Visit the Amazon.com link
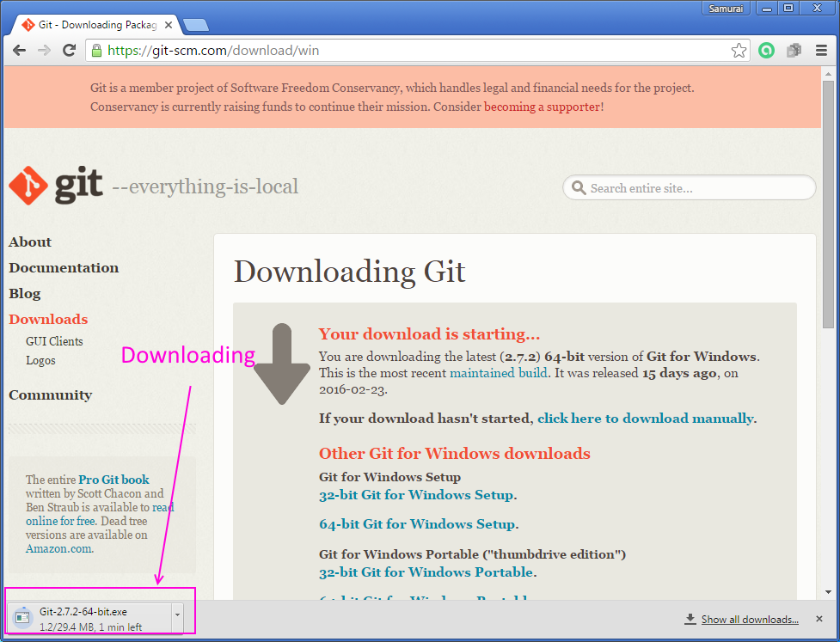 (59, 548)
